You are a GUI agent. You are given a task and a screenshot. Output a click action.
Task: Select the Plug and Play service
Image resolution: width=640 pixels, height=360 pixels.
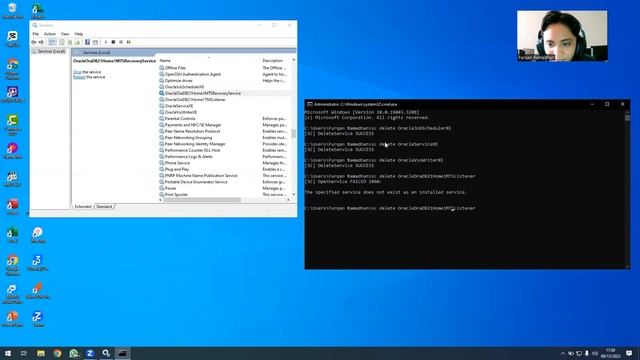pos(224,169)
